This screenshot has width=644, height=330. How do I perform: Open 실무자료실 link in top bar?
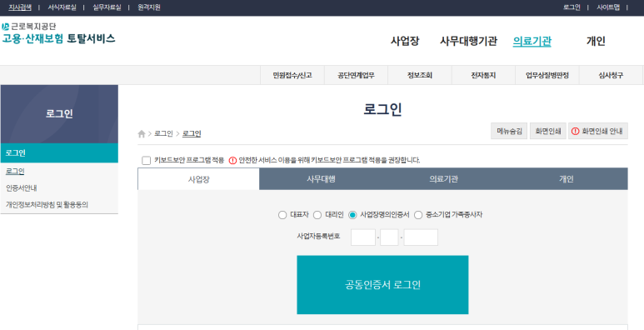(107, 7)
